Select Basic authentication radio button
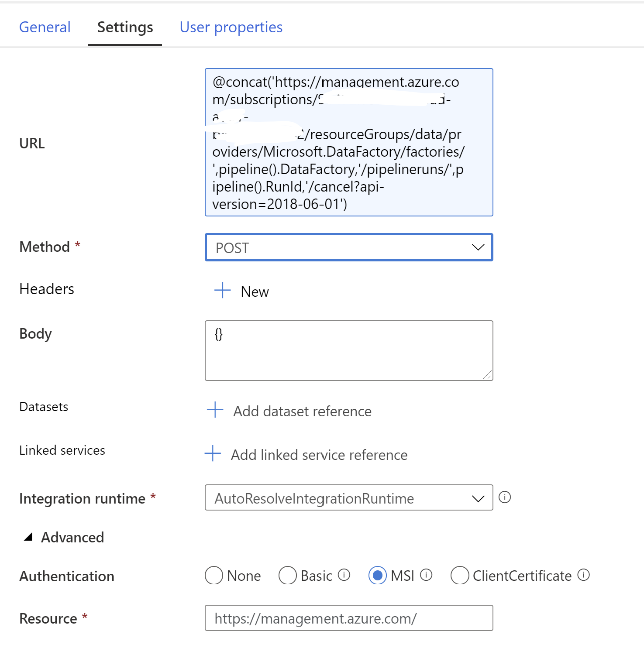The width and height of the screenshot is (644, 648). [x=288, y=575]
